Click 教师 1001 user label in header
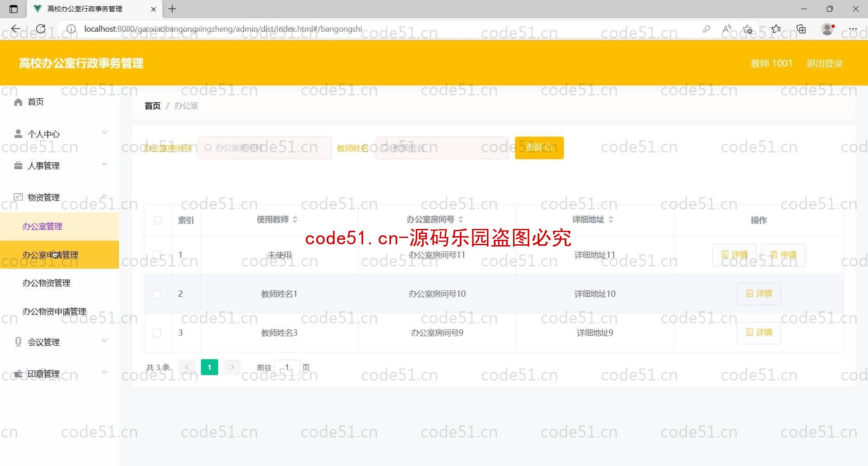Screen dimensions: 868x466 click(x=772, y=63)
